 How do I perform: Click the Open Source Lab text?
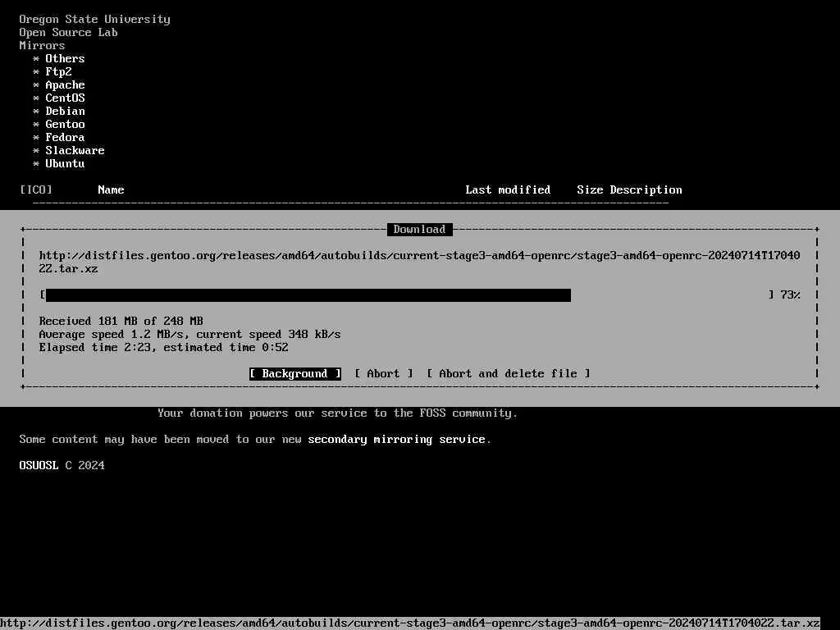(x=69, y=32)
